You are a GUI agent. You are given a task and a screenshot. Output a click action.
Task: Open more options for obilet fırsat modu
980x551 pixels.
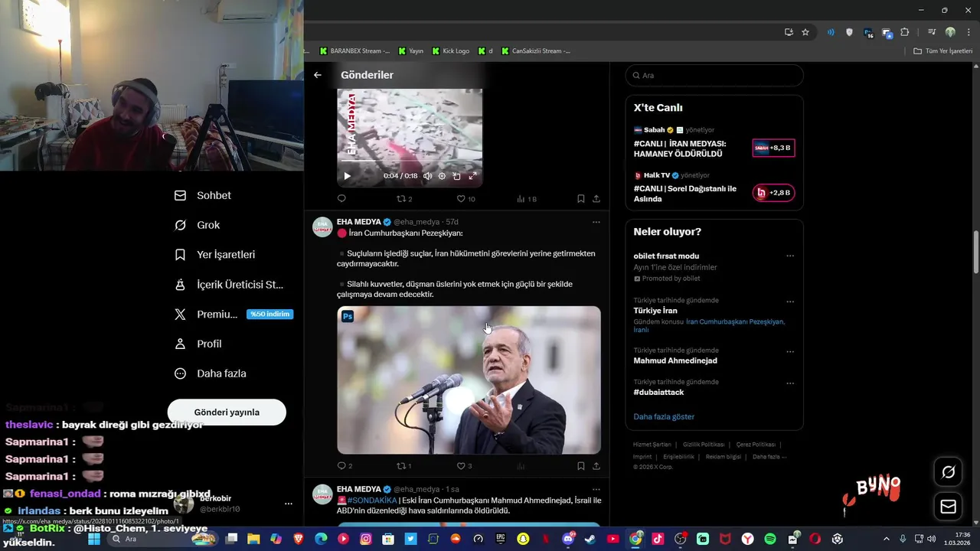[x=790, y=256]
